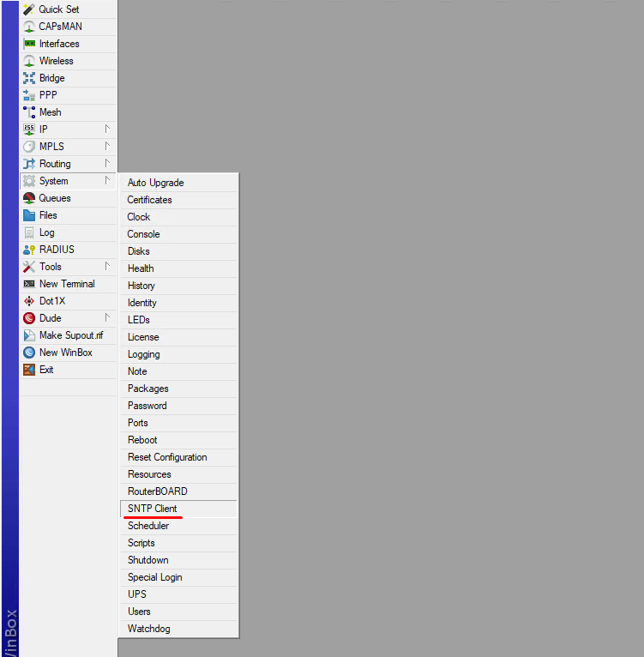Image resolution: width=644 pixels, height=657 pixels.
Task: Select Reset Configuration menu entry
Action: tap(178, 457)
